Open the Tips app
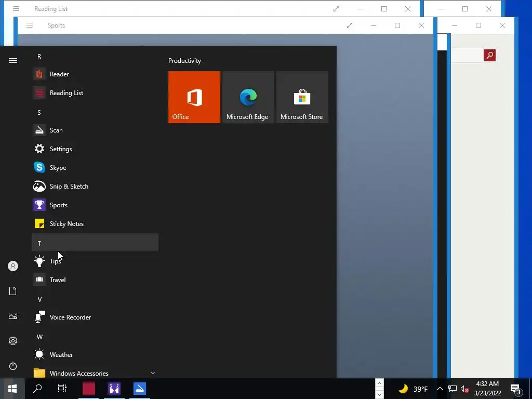This screenshot has width=532, height=399. (x=95, y=261)
